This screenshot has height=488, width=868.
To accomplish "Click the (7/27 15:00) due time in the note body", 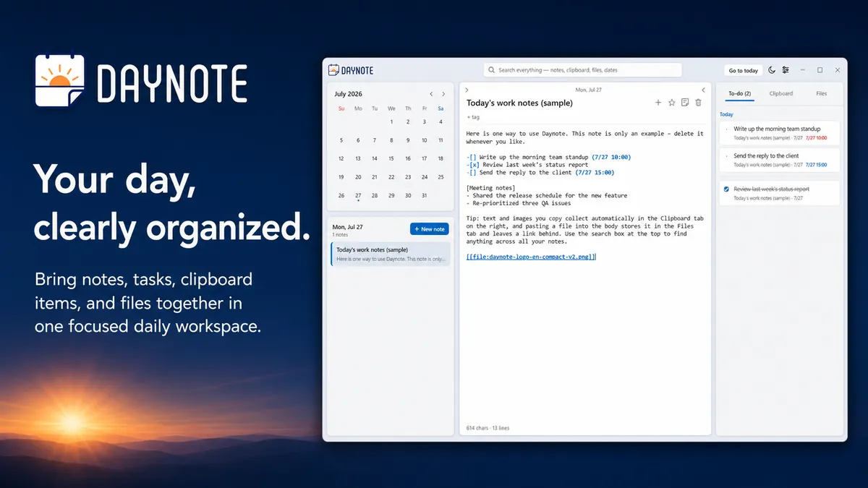I will 595,173.
